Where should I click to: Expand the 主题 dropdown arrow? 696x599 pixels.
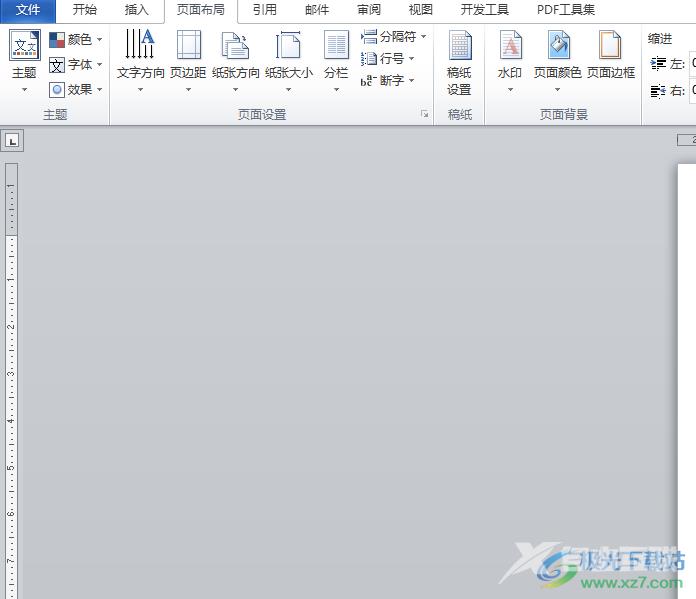pos(24,90)
